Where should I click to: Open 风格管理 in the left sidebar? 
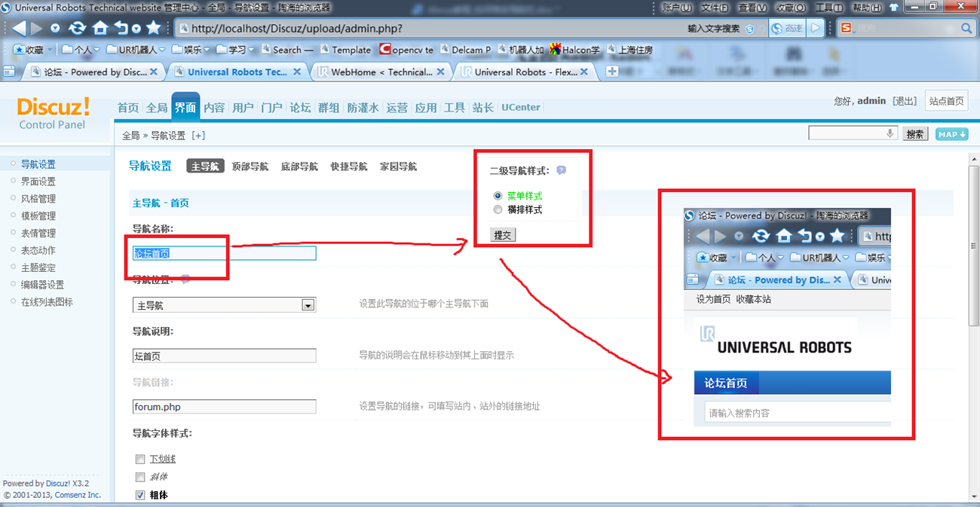[x=38, y=199]
